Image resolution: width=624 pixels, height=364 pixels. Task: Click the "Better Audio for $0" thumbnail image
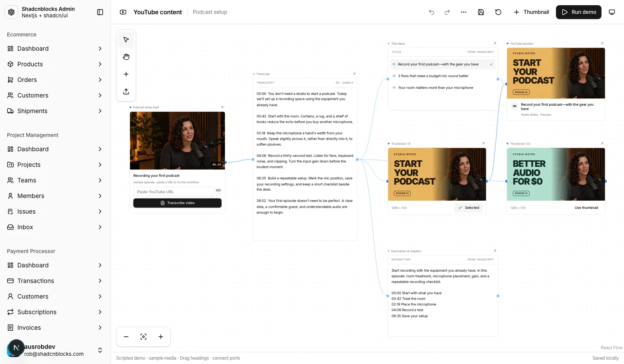pos(556,175)
